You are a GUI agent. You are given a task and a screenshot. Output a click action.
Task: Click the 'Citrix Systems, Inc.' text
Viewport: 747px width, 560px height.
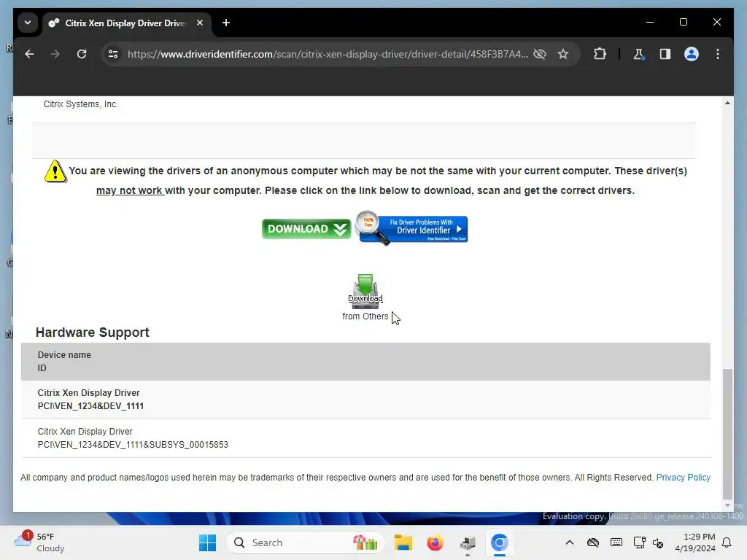(80, 104)
